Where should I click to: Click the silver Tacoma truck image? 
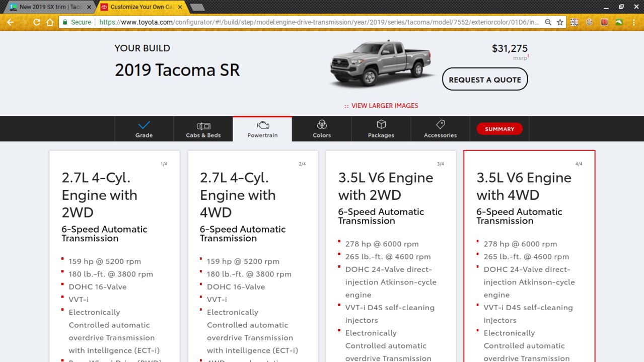[x=381, y=63]
